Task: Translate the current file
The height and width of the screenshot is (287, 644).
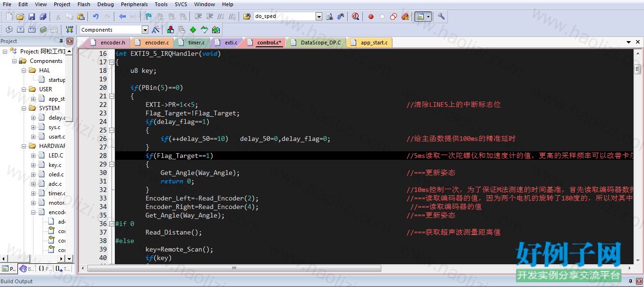Action: (x=9, y=30)
